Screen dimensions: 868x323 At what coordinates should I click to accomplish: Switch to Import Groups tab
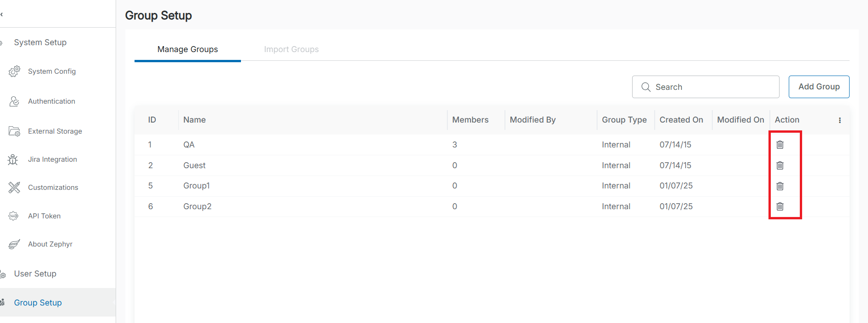pyautogui.click(x=291, y=49)
